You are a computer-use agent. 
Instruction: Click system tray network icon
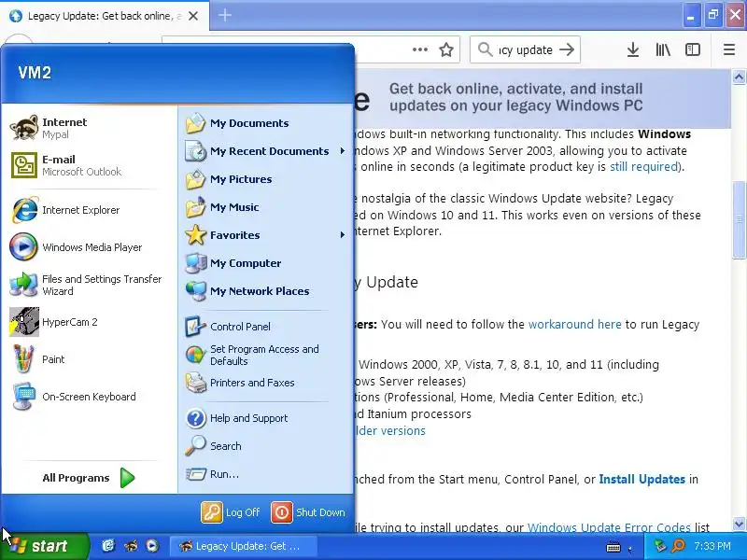[x=660, y=546]
